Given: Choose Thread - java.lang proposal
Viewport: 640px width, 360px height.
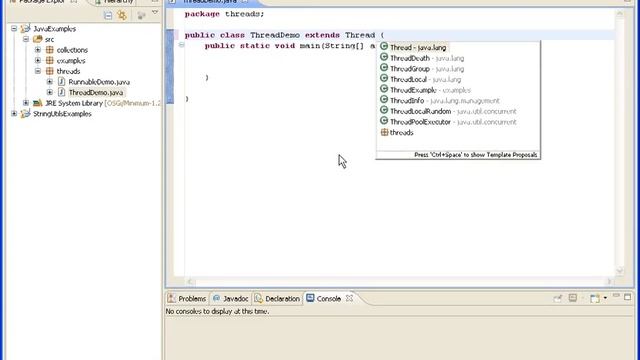Looking at the screenshot, I should tap(458, 47).
